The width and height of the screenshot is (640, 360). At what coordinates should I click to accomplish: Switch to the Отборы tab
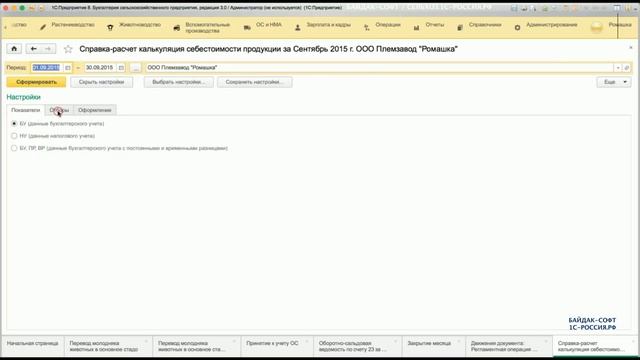point(59,110)
